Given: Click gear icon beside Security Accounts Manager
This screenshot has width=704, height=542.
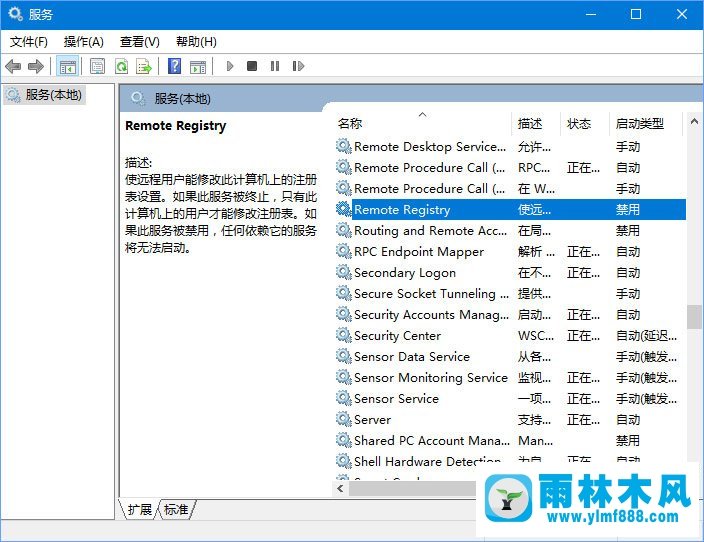Looking at the screenshot, I should click(x=343, y=314).
